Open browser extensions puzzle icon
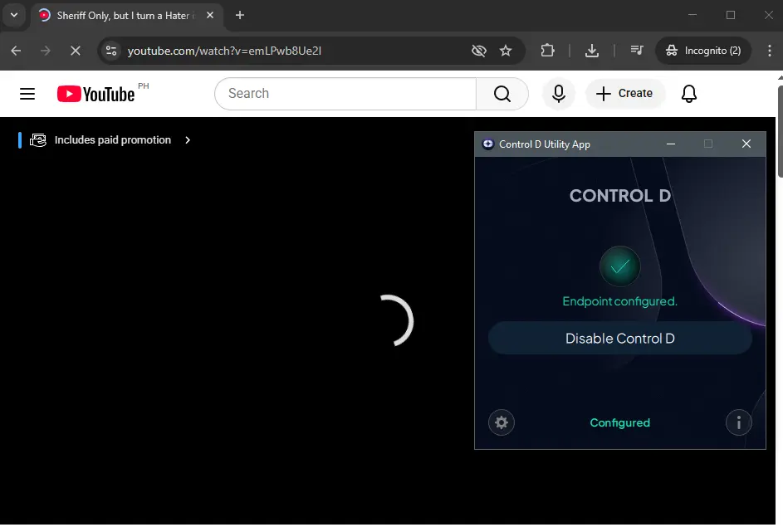The image size is (783, 532). [x=548, y=51]
